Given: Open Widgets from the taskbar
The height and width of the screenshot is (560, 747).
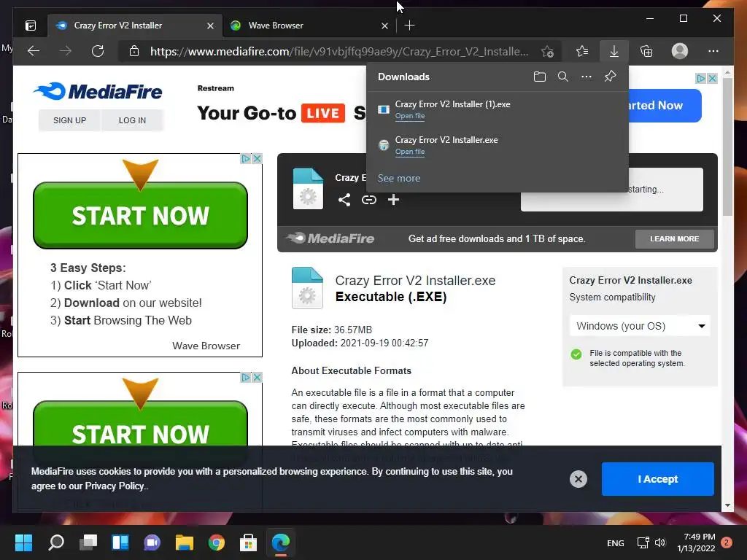Looking at the screenshot, I should (x=120, y=542).
